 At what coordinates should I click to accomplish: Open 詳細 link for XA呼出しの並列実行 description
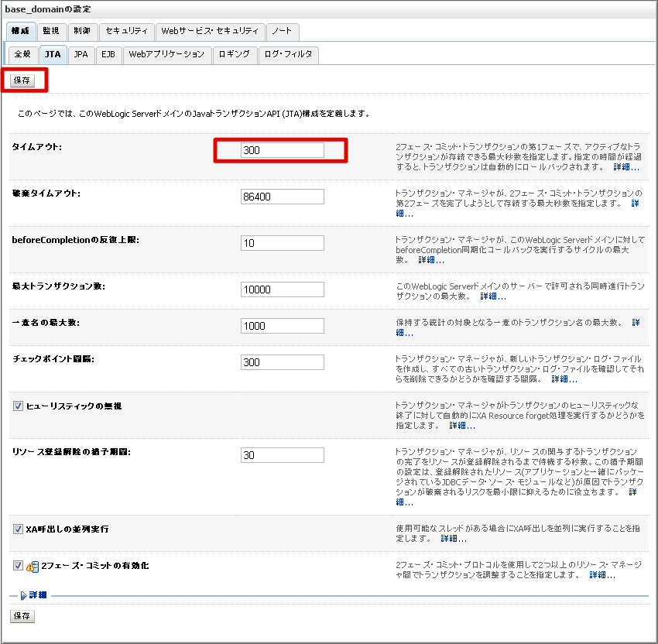point(454,538)
